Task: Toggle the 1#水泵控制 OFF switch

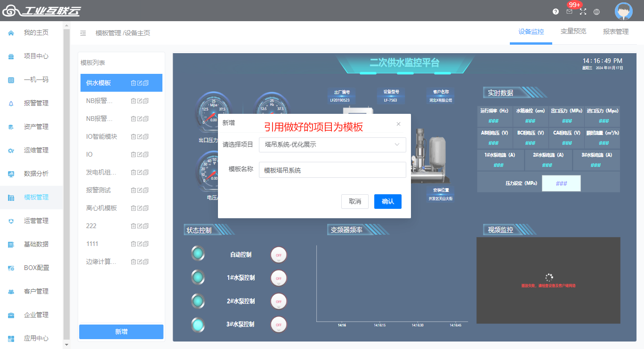Action: point(278,278)
